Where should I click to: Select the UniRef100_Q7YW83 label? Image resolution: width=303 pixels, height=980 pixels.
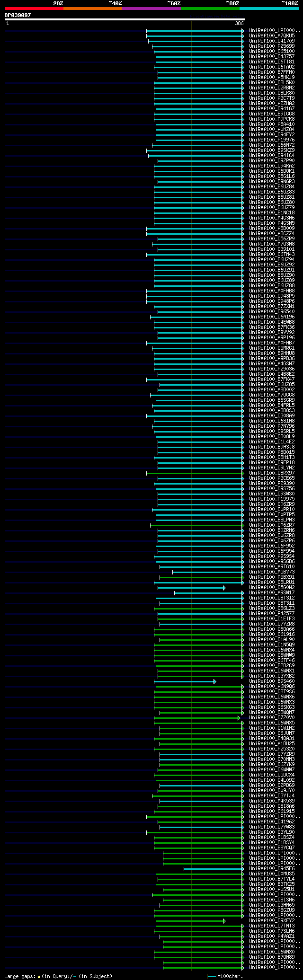pos(272,827)
